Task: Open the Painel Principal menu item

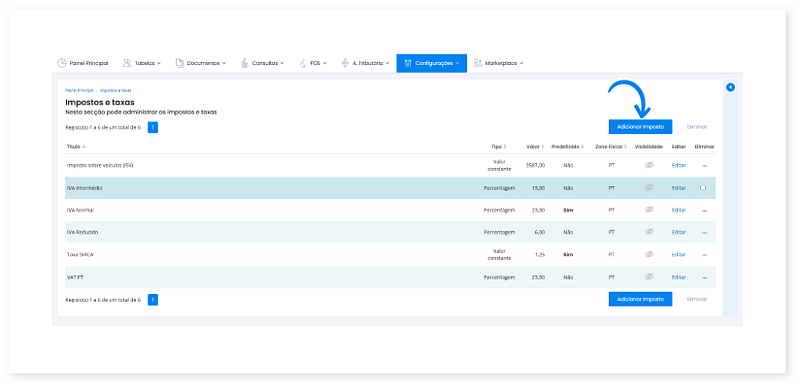Action: click(82, 63)
